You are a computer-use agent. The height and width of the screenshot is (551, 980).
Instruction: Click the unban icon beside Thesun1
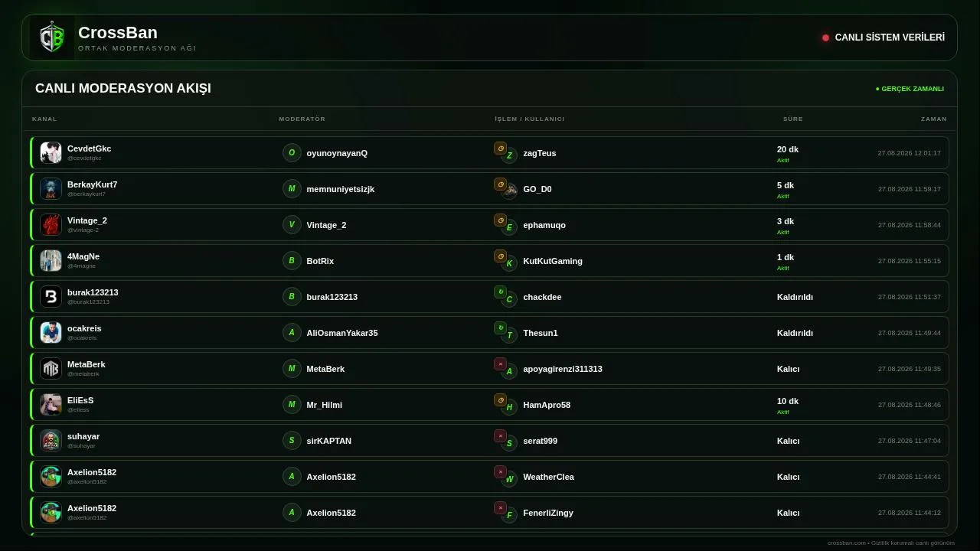pyautogui.click(x=500, y=328)
